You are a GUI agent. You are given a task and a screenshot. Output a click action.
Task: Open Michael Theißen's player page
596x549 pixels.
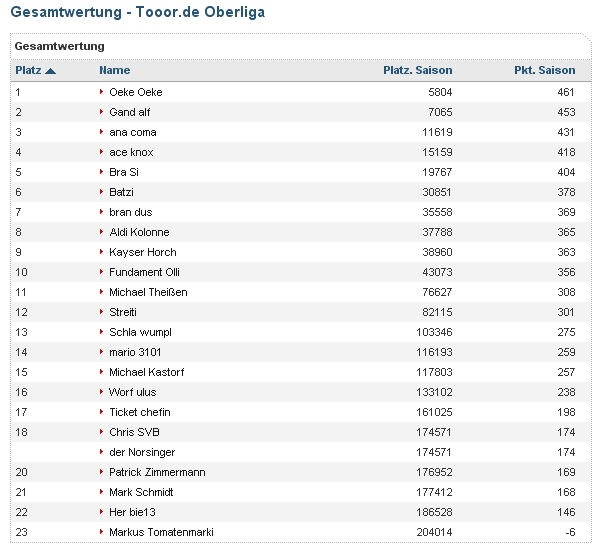(x=148, y=292)
